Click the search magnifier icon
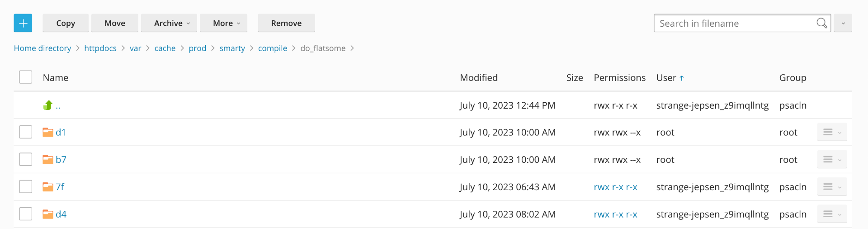 (x=821, y=23)
